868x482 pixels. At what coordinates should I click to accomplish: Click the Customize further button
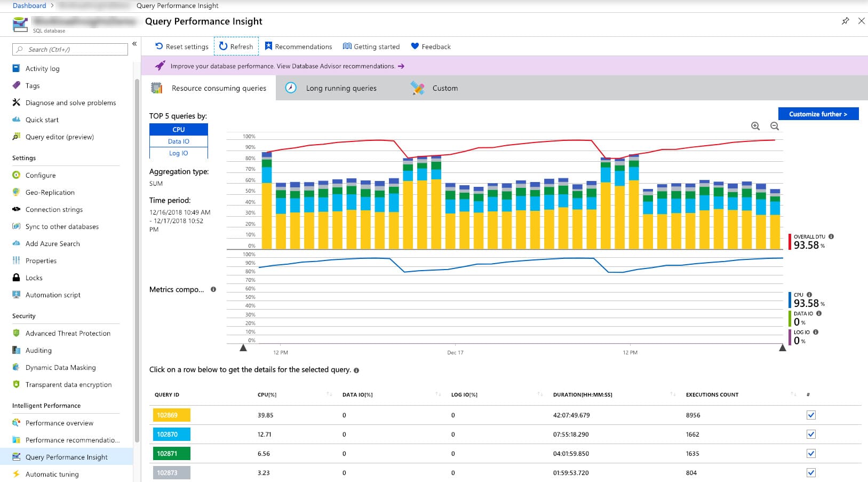(818, 114)
